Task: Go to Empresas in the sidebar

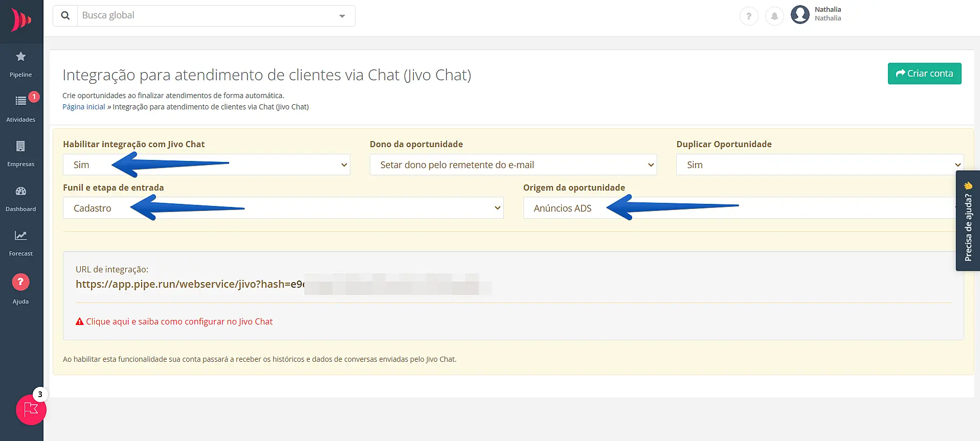Action: [21, 153]
